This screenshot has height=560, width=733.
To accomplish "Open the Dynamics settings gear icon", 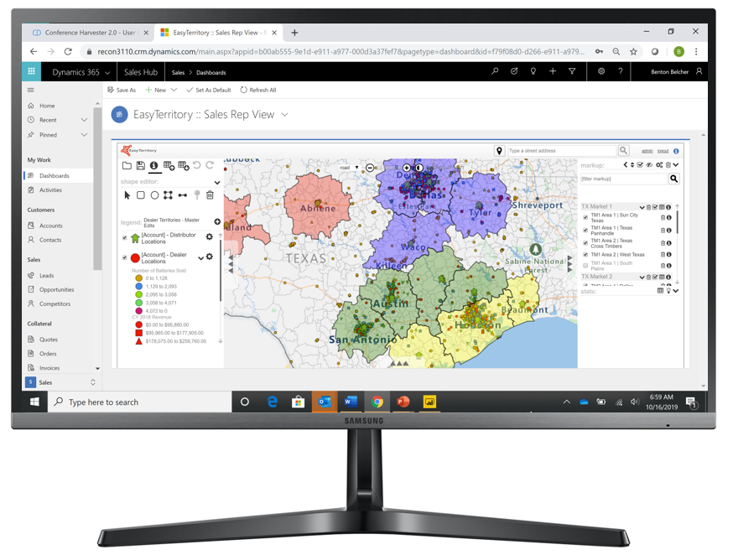I will 601,71.
